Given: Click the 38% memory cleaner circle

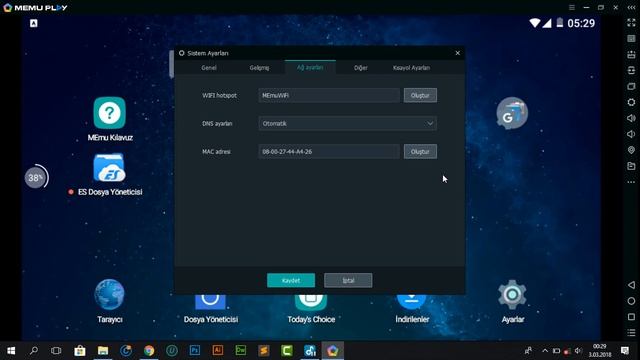Looking at the screenshot, I should point(36,177).
